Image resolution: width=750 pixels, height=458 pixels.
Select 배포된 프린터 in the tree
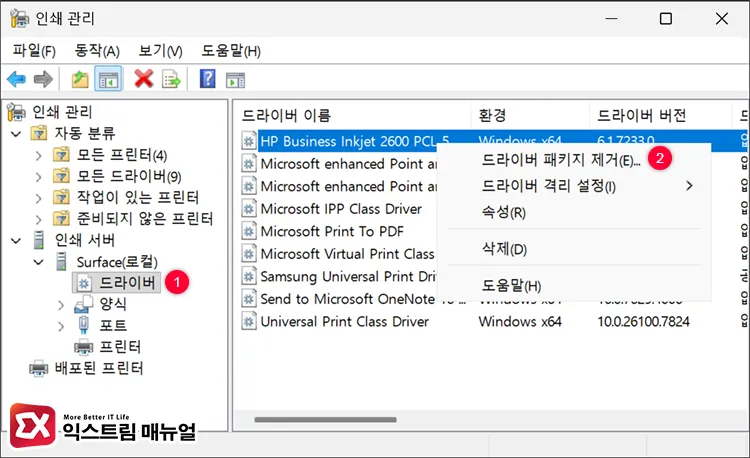tap(99, 368)
